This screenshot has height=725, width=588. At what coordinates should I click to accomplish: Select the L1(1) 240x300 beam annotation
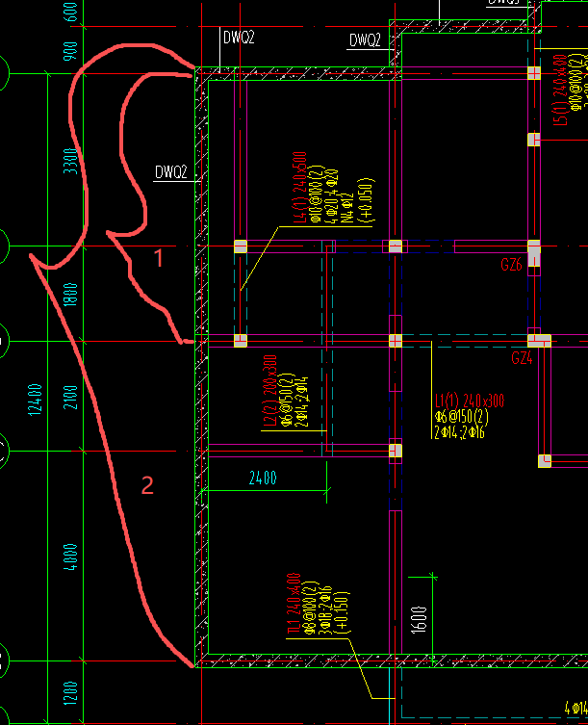[470, 401]
